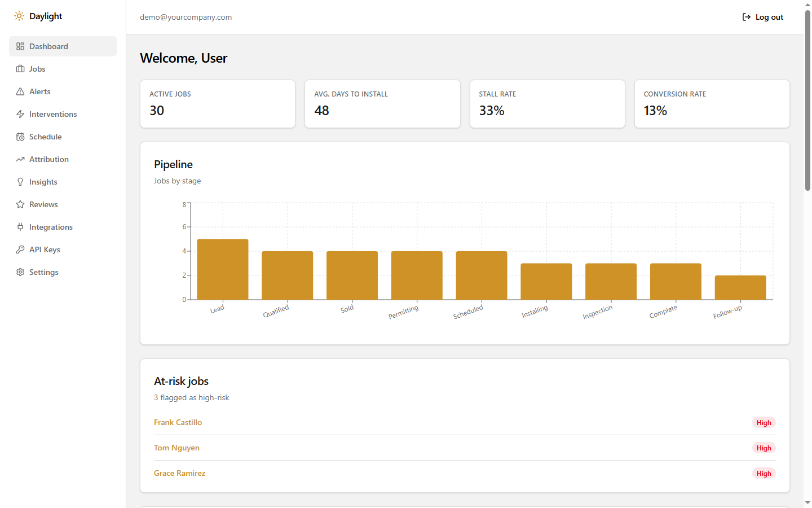Go to the Jobs page
812x508 pixels.
pos(63,69)
